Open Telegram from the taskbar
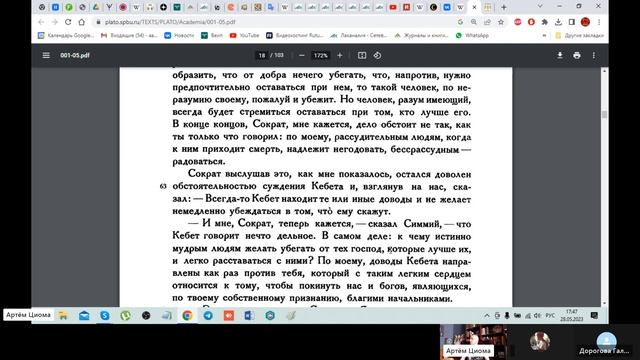Image resolution: width=640 pixels, height=360 pixels. (x=208, y=315)
